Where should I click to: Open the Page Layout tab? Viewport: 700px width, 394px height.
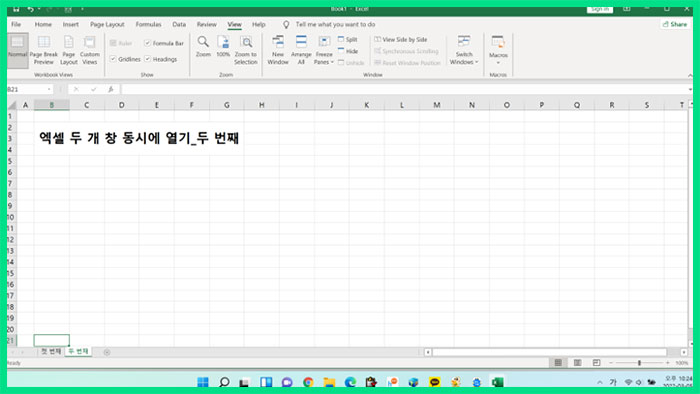pos(107,25)
